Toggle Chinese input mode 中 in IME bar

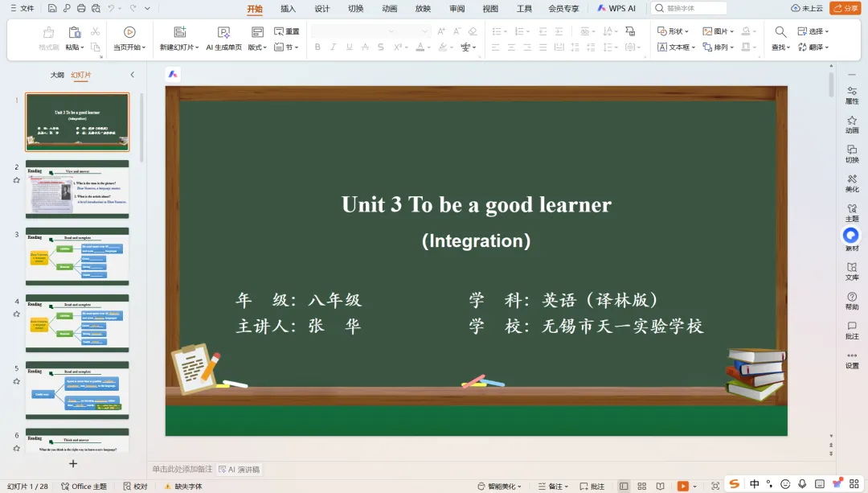755,484
